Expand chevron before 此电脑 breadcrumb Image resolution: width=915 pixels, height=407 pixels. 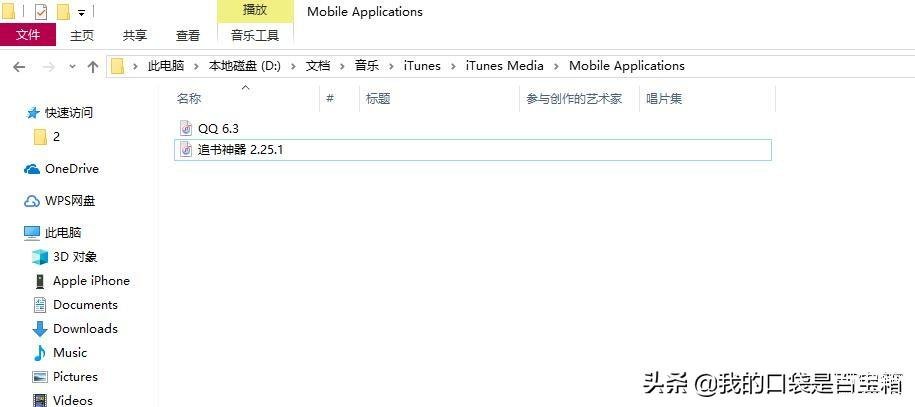(136, 67)
